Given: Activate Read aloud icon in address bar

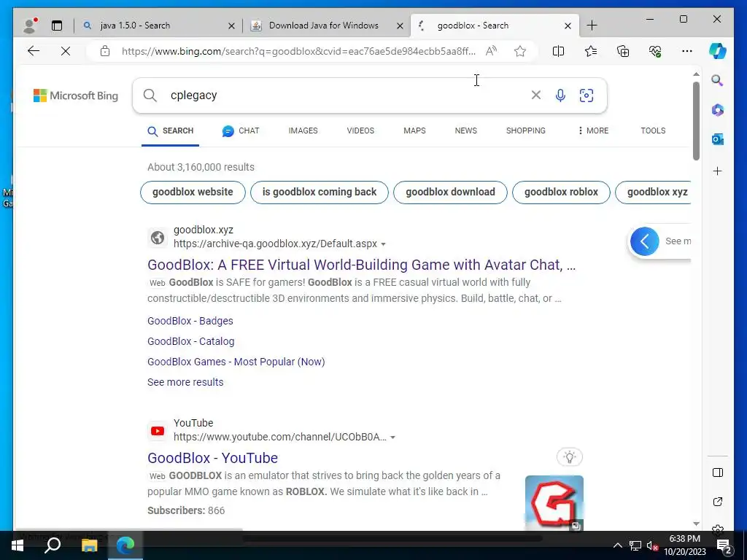Looking at the screenshot, I should point(491,51).
